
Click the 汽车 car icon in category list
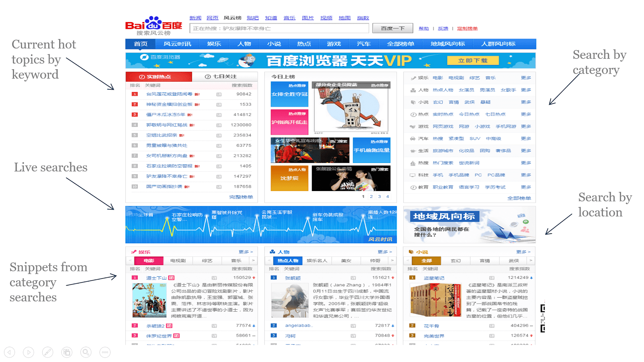(413, 138)
